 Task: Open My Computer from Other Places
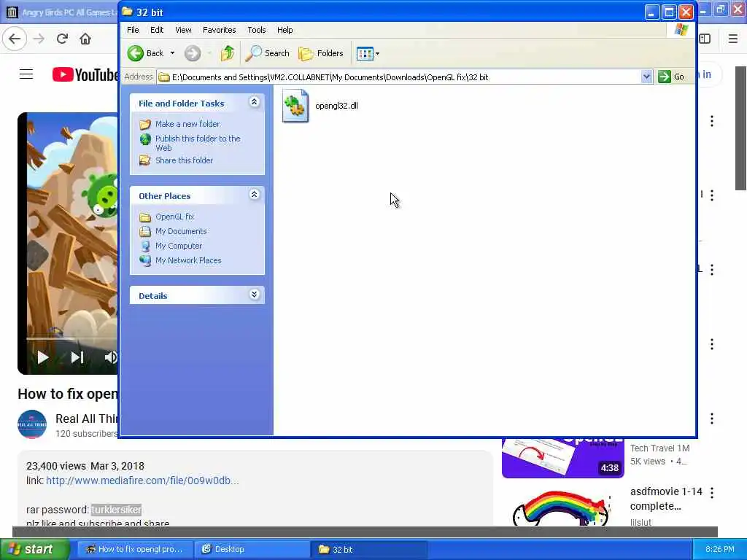179,246
